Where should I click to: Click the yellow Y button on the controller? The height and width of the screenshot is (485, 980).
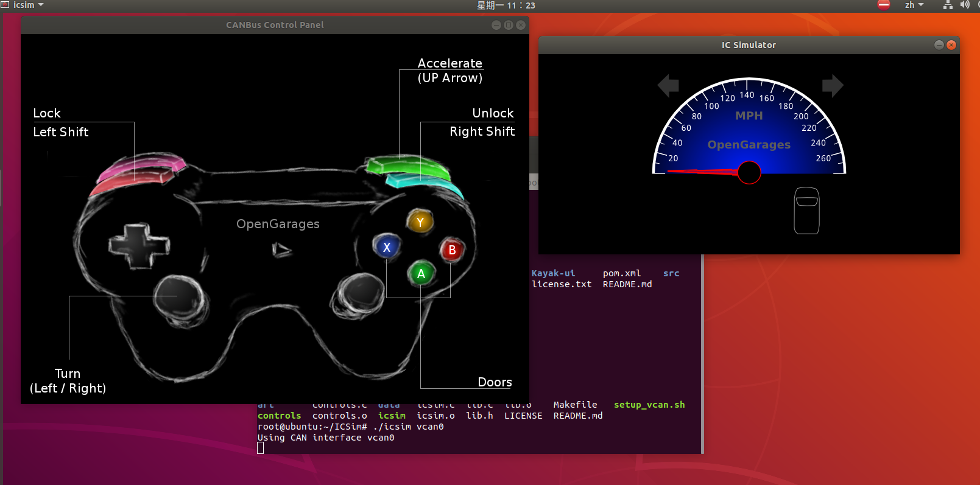420,222
